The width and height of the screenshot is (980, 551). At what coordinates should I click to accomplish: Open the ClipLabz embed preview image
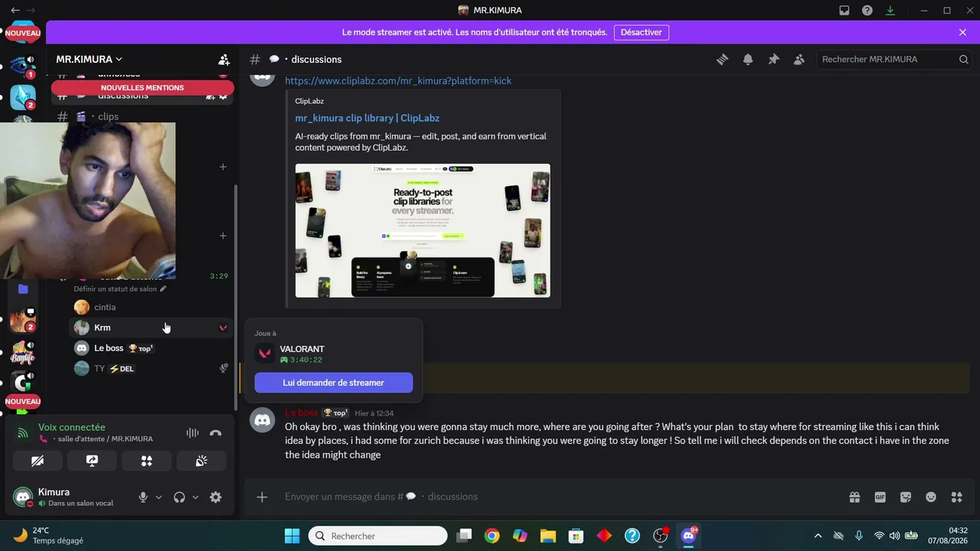tap(423, 230)
